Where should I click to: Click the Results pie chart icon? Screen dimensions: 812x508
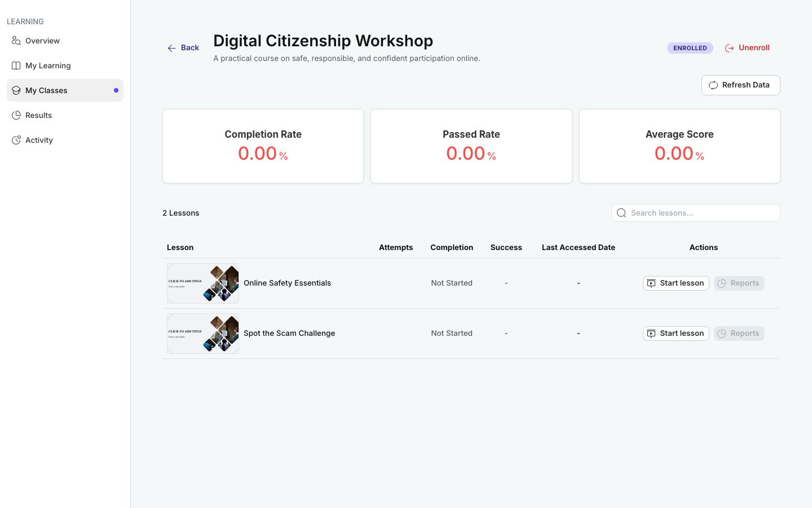(x=16, y=115)
